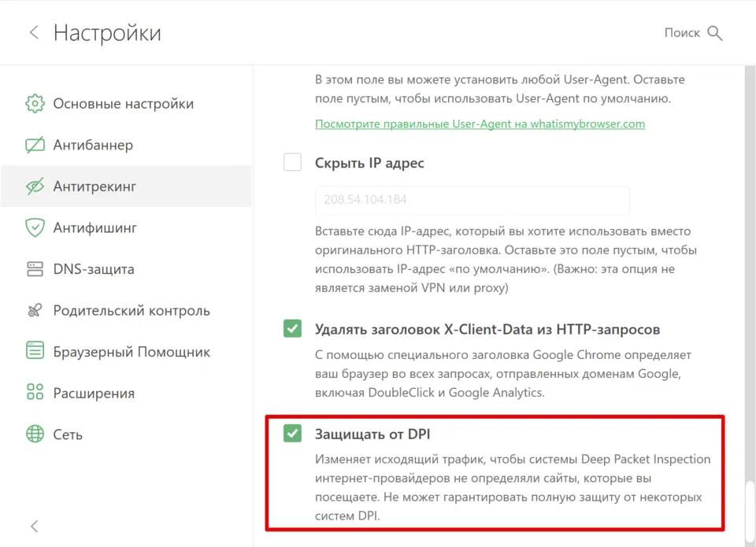Click the search magnifier icon
The width and height of the screenshot is (756, 547).
click(x=715, y=33)
